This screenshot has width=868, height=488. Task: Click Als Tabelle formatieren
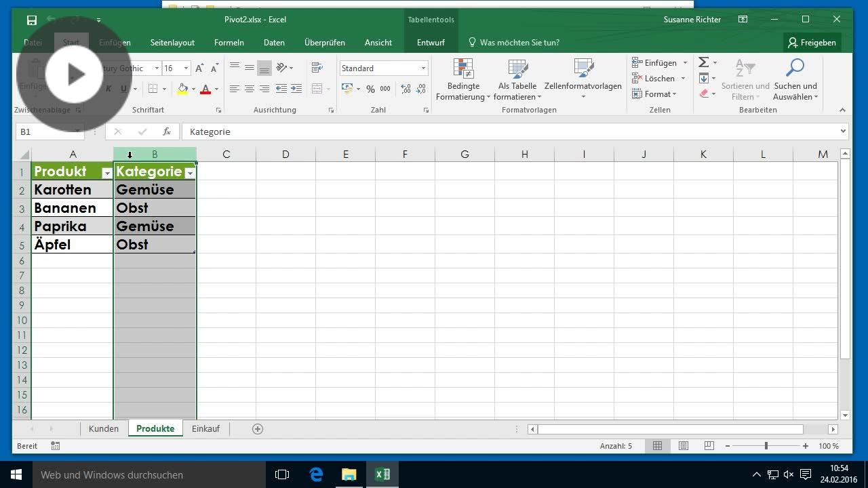pos(517,80)
